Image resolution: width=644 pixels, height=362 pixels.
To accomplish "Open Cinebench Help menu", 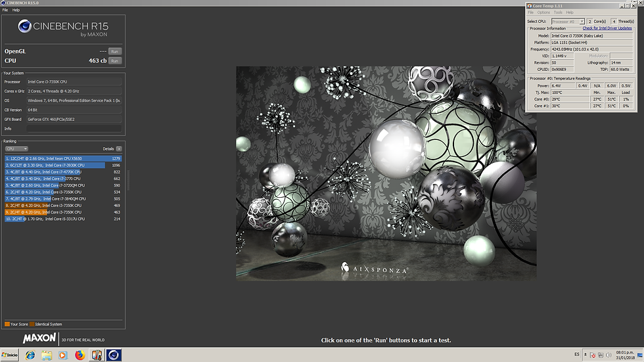I will pyautogui.click(x=16, y=10).
